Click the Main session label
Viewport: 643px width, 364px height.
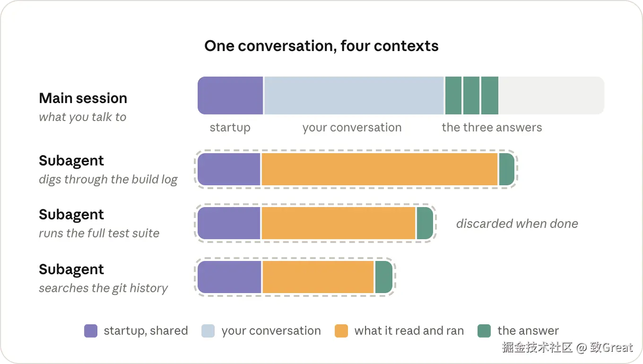(x=83, y=98)
